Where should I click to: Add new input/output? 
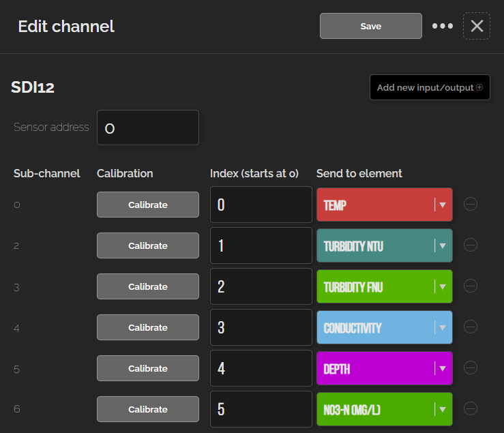click(430, 87)
